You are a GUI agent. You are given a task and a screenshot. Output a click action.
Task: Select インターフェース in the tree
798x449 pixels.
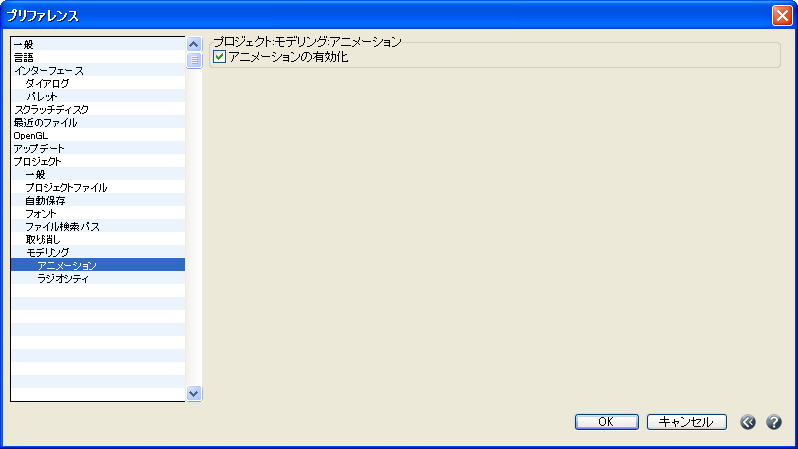(98, 70)
